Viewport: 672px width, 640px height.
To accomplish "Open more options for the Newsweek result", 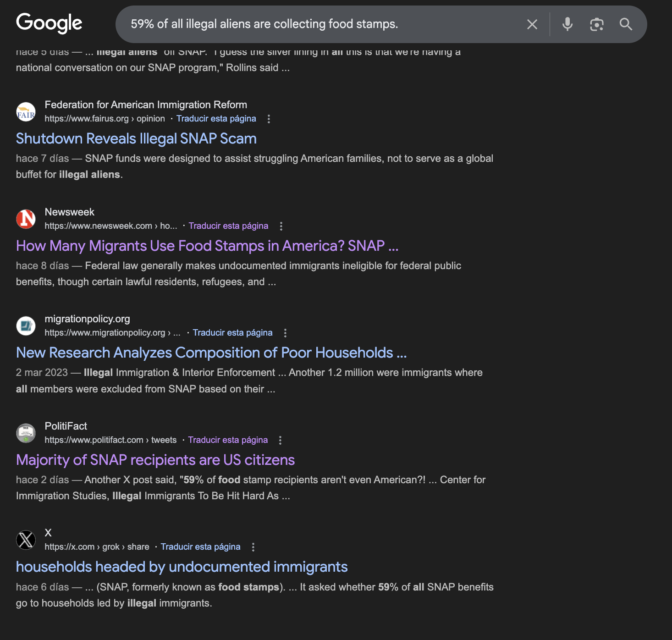I will [x=281, y=226].
